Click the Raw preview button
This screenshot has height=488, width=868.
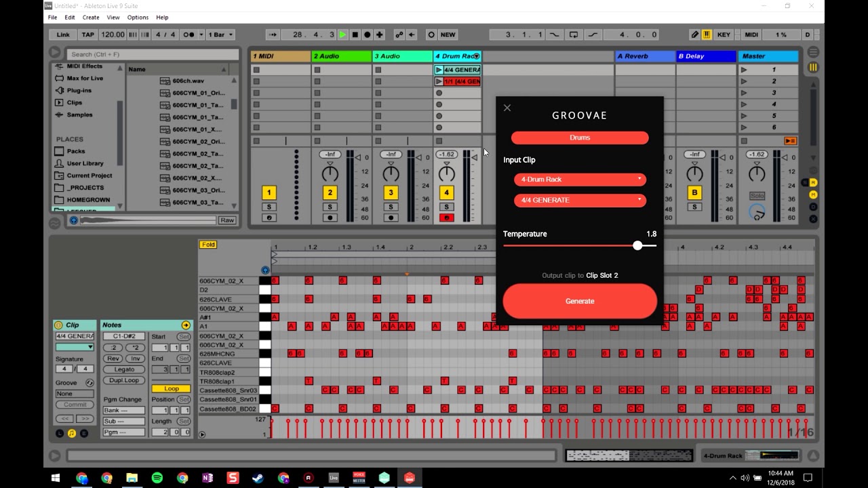pos(227,220)
